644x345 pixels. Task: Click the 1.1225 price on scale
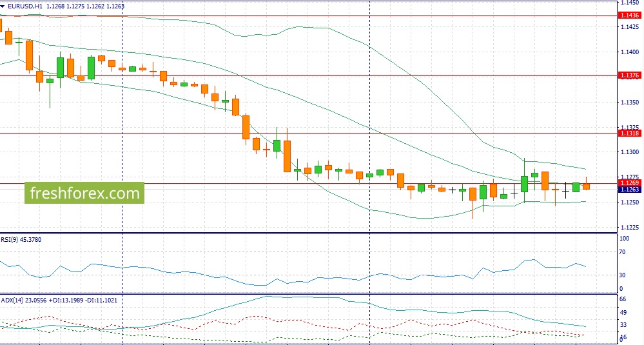pyautogui.click(x=629, y=227)
